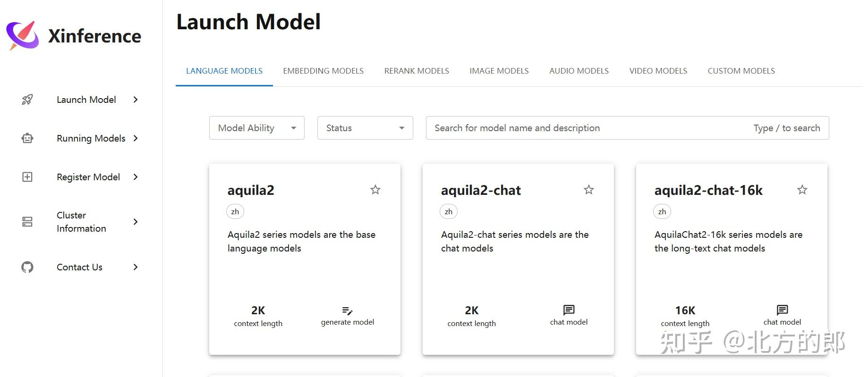Open the Model Ability dropdown
Viewport: 868px width, 377px height.
tap(256, 128)
